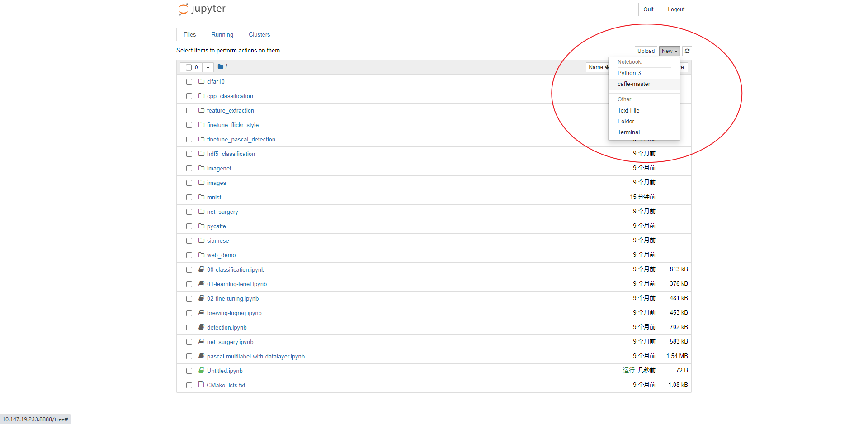Click the file icon beside CMakeLists.txt
The height and width of the screenshot is (424, 868).
[x=201, y=384]
